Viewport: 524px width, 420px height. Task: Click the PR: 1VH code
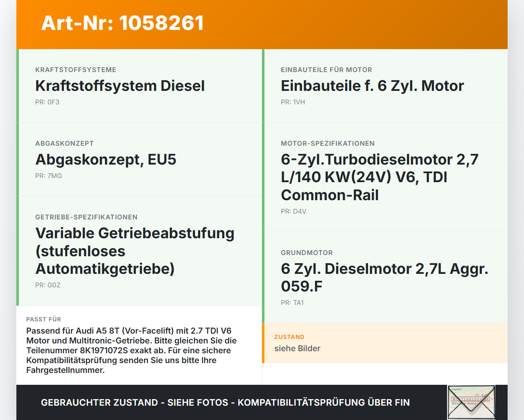[x=293, y=102]
